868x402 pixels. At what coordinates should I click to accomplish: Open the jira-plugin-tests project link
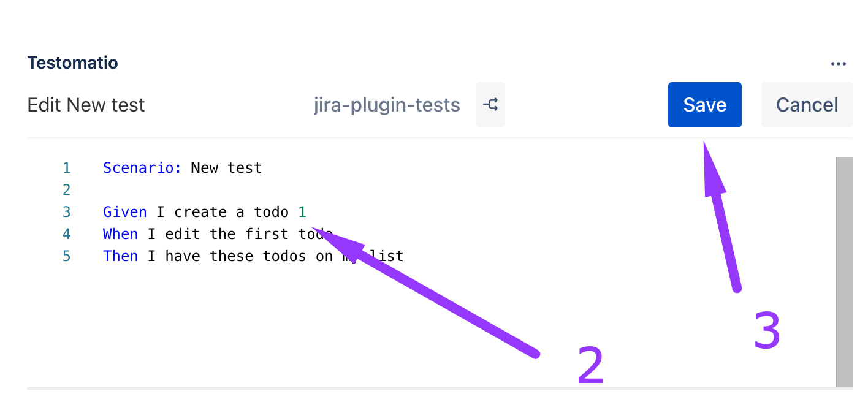(x=386, y=105)
